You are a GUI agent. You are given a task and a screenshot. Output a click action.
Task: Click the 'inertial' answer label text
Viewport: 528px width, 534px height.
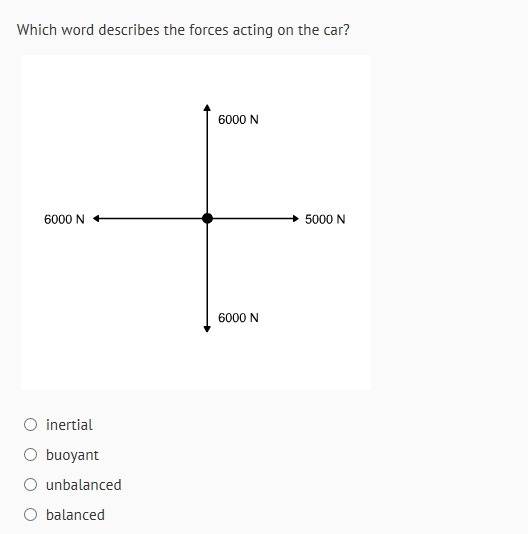point(69,425)
